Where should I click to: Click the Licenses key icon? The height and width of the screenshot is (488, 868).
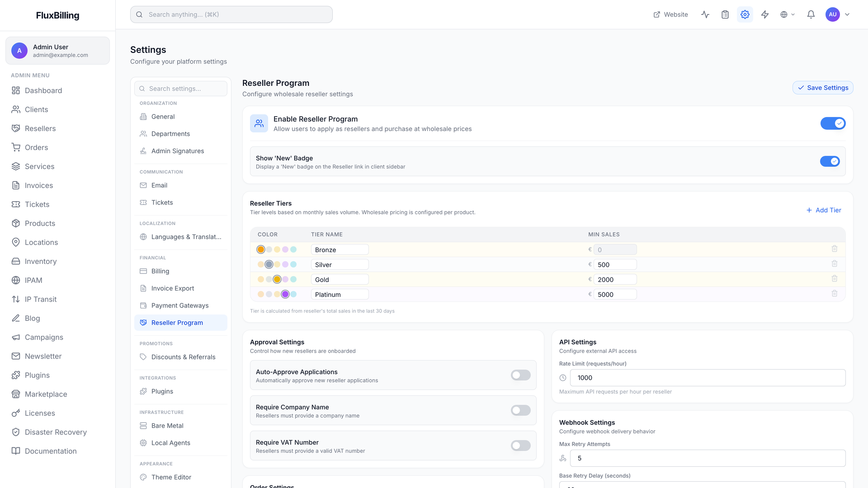[x=16, y=413]
